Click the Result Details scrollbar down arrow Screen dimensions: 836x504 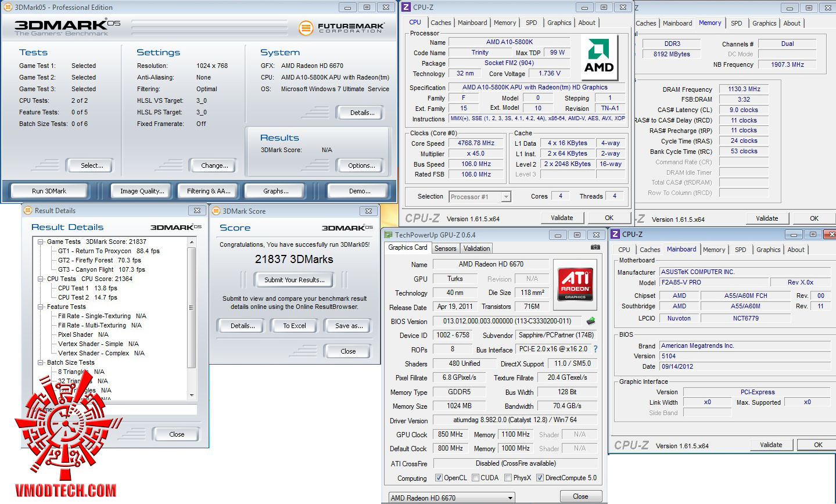coord(192,395)
